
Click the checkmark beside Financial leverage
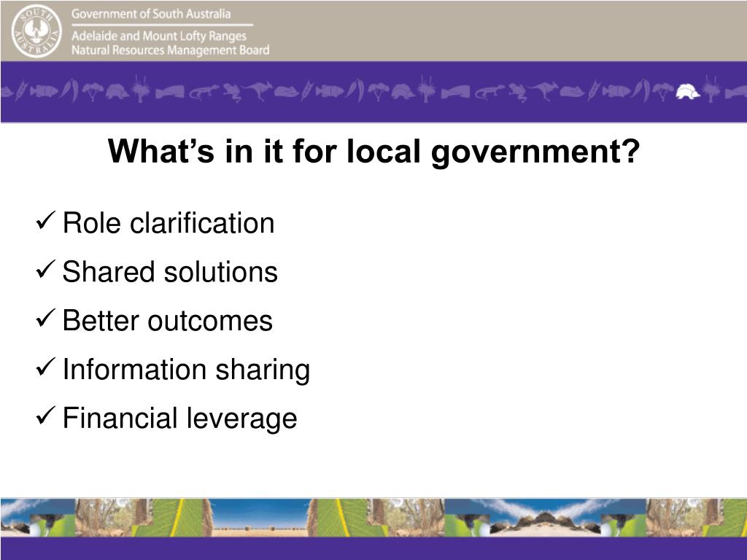pos(46,416)
